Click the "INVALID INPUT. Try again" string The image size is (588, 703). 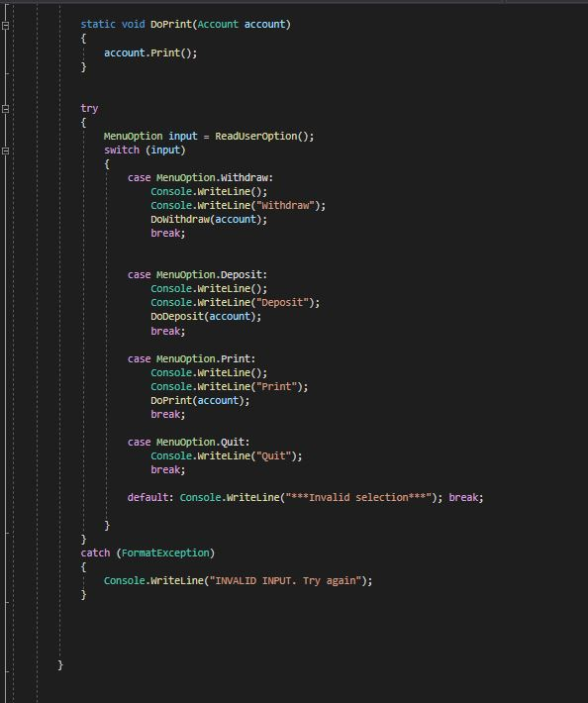285,581
